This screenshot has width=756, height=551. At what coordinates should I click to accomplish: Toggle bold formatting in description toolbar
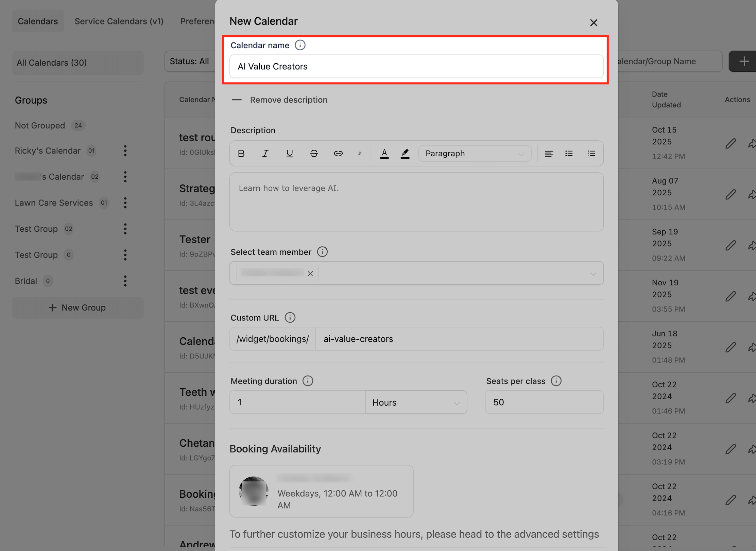click(241, 154)
